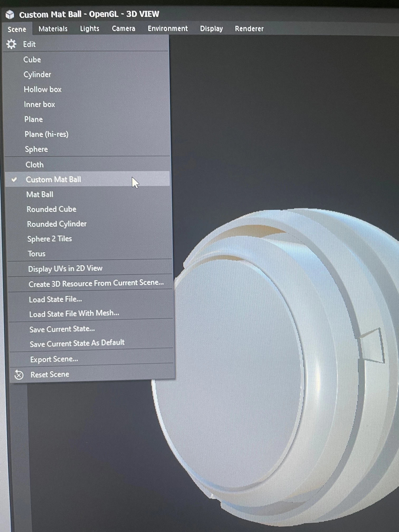This screenshot has width=399, height=532.
Task: Select the Cube mesh
Action: [86, 60]
